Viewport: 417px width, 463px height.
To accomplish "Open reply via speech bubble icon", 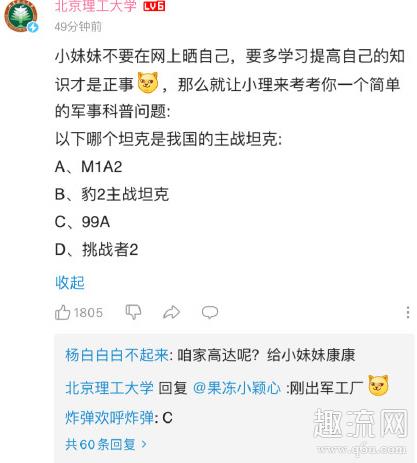I will pos(210,312).
